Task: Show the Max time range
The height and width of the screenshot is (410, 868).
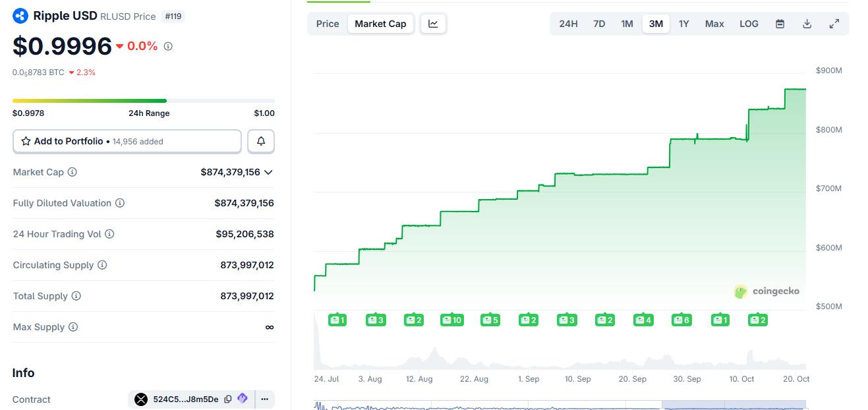Action: 714,24
